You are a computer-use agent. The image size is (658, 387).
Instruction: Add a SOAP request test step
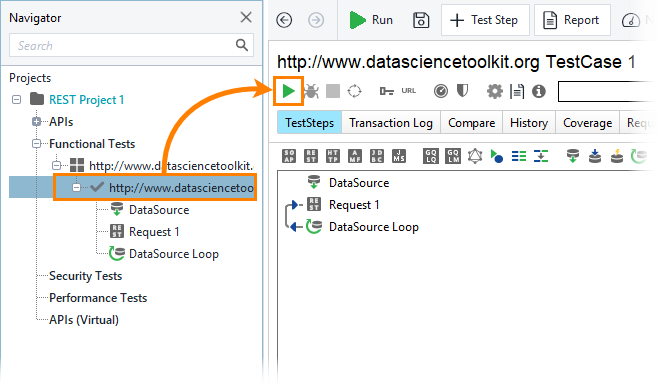tap(289, 156)
